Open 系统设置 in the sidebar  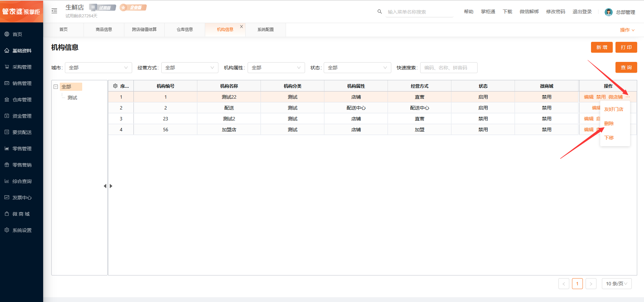point(22,230)
